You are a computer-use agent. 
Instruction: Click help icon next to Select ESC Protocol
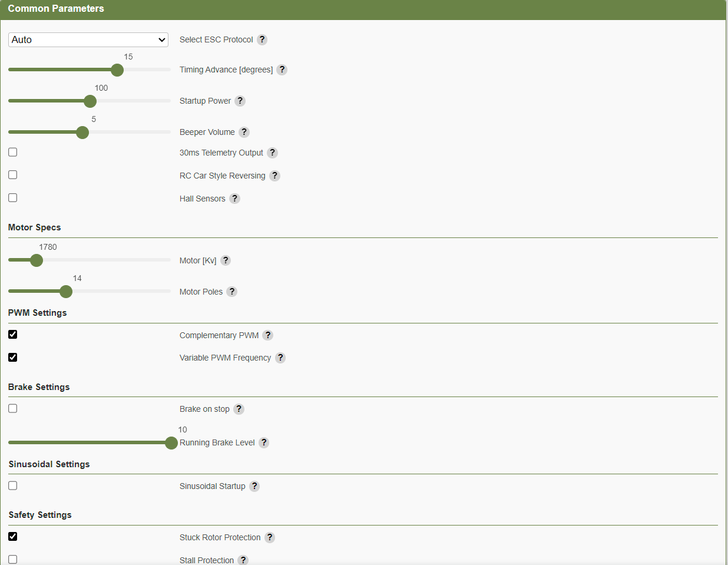click(x=262, y=39)
